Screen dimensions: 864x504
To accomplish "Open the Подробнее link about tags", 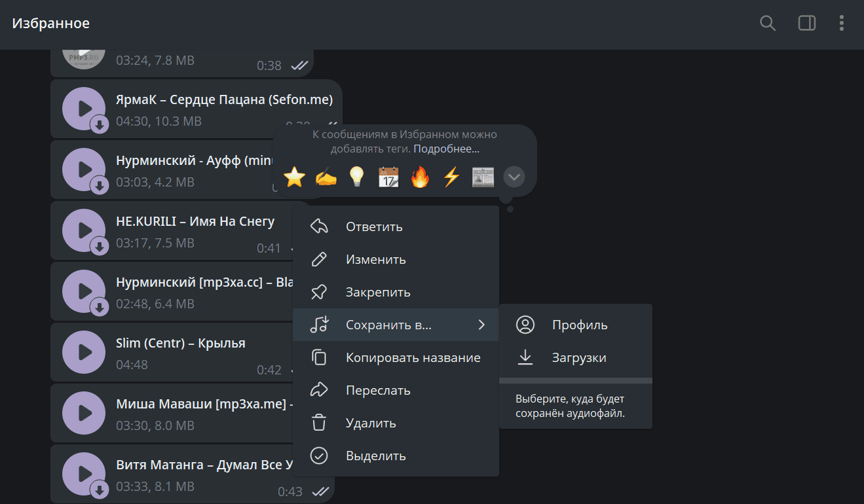I will (x=446, y=149).
